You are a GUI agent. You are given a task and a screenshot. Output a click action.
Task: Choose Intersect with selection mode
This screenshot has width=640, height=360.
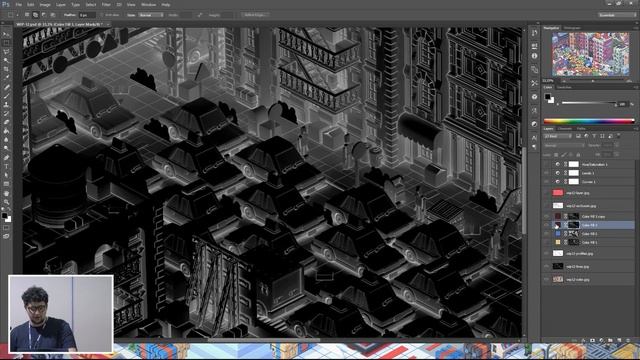click(53, 15)
